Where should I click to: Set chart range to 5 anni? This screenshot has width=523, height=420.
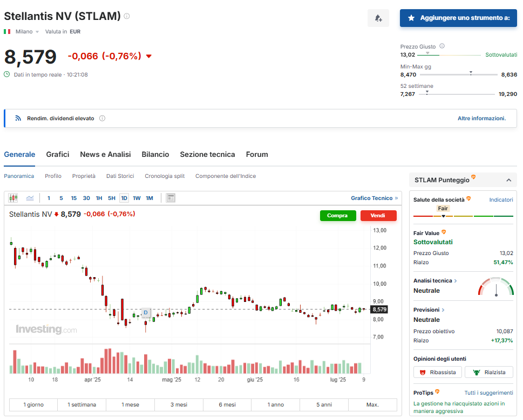pyautogui.click(x=324, y=405)
